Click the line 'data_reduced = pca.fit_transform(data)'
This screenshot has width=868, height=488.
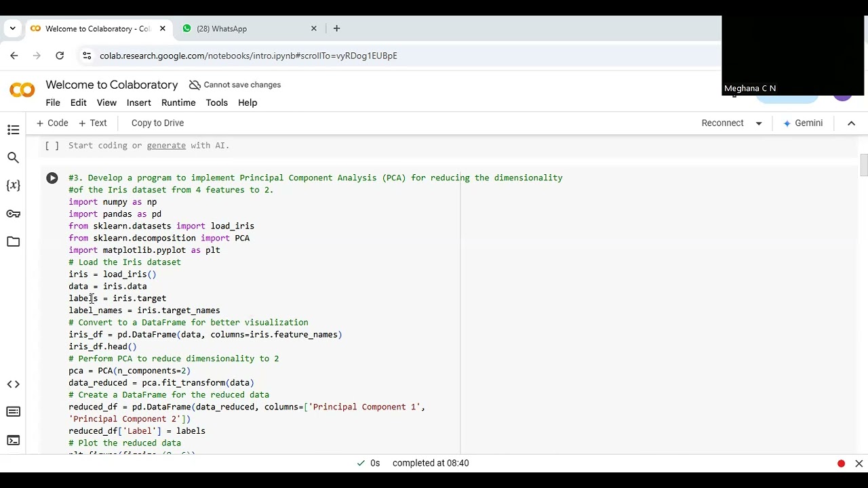(x=161, y=383)
